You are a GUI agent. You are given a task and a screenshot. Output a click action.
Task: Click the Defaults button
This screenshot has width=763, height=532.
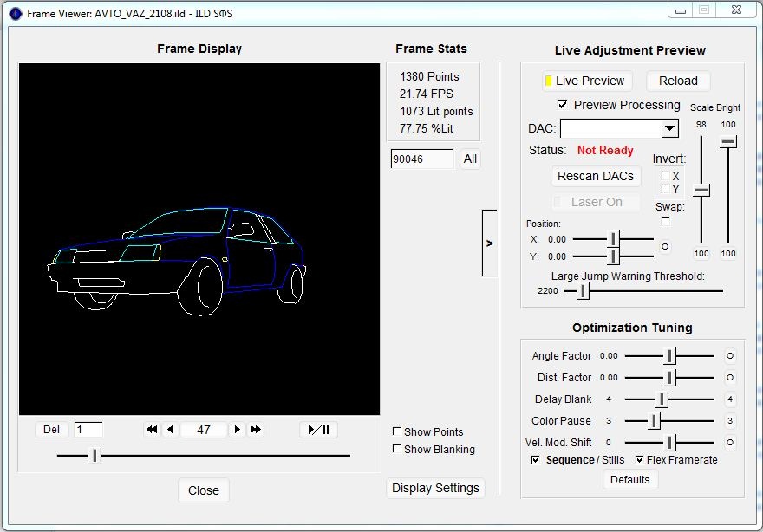point(630,480)
